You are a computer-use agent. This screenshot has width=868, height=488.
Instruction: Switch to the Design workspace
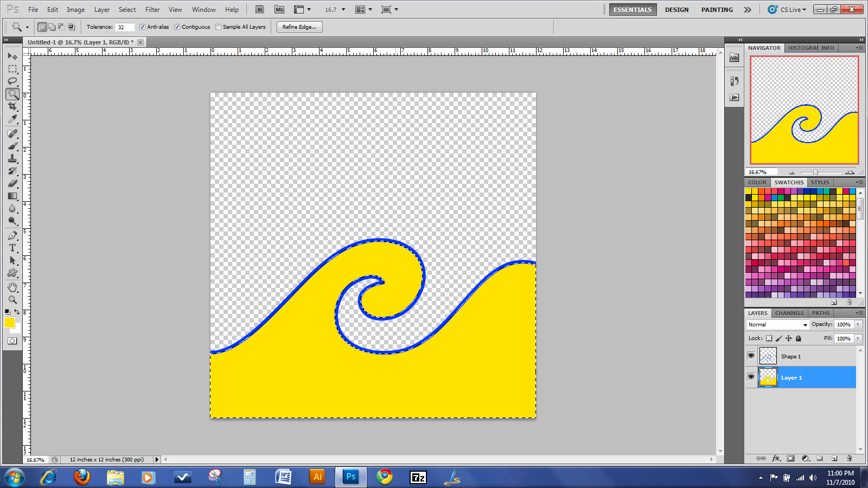(676, 10)
